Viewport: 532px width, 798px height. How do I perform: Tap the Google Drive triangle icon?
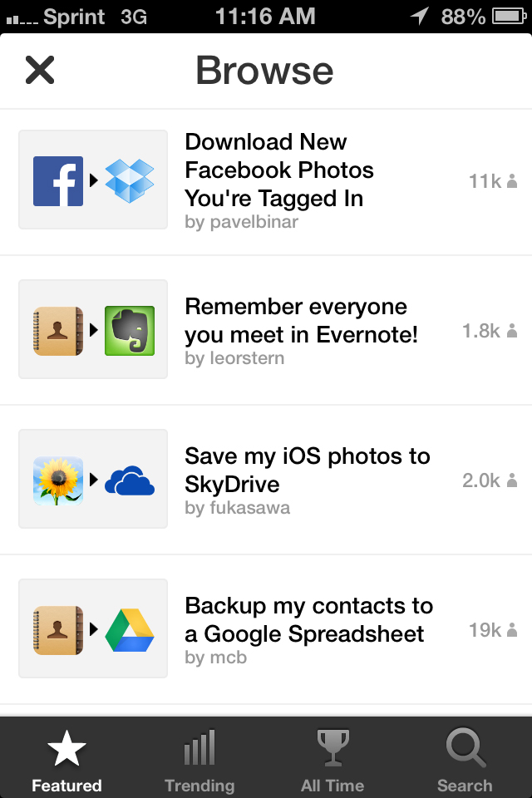pos(130,630)
